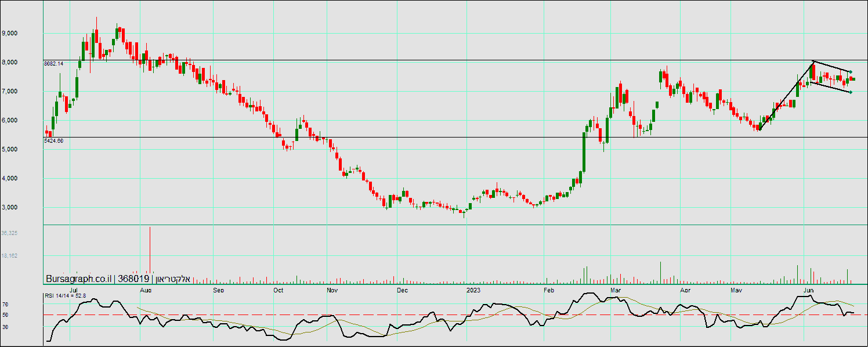Open the Bursagraph.co.il watermark link
The image size is (868, 347).
(78, 279)
